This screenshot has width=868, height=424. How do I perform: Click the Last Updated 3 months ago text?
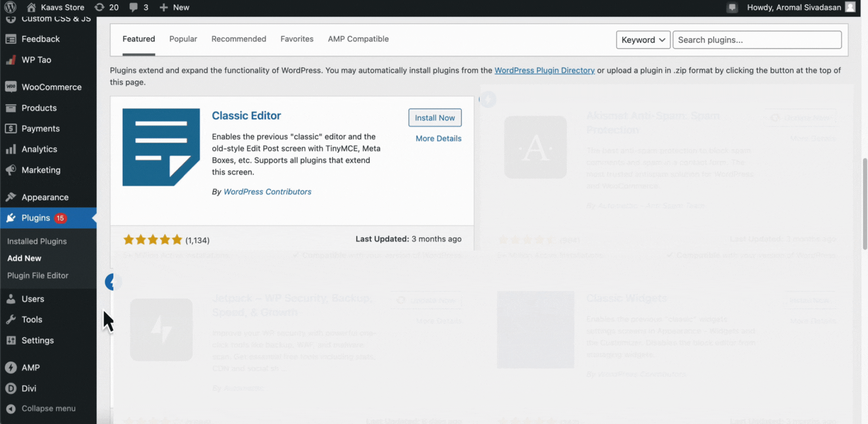coord(408,239)
